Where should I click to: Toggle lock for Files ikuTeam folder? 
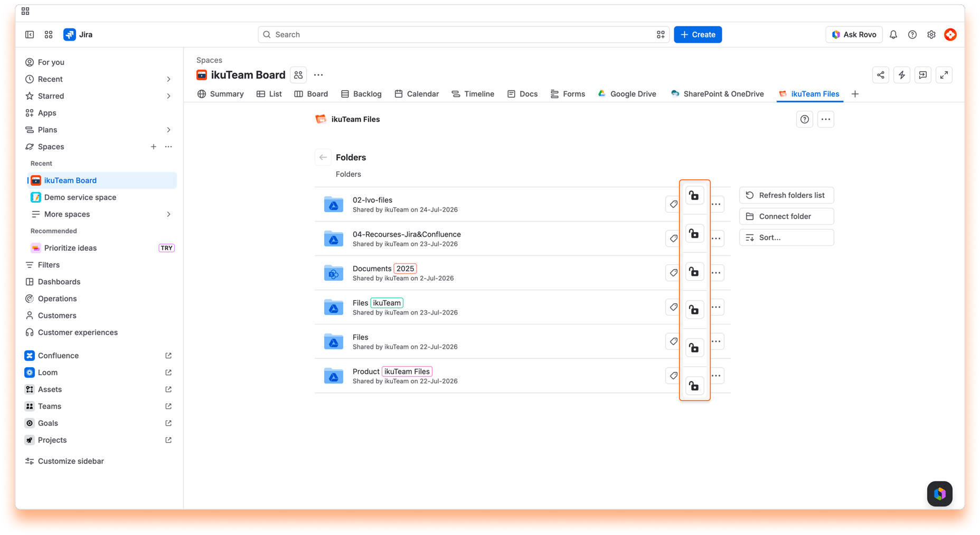(694, 310)
